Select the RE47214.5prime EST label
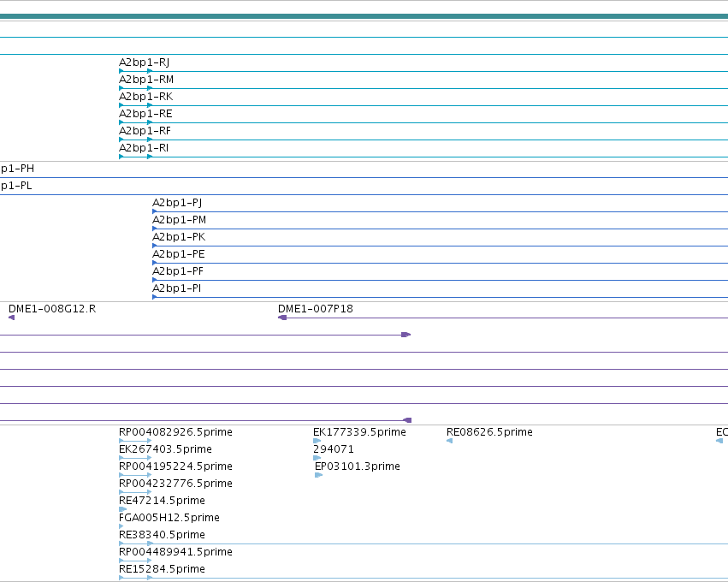The width and height of the screenshot is (728, 582). [162, 501]
